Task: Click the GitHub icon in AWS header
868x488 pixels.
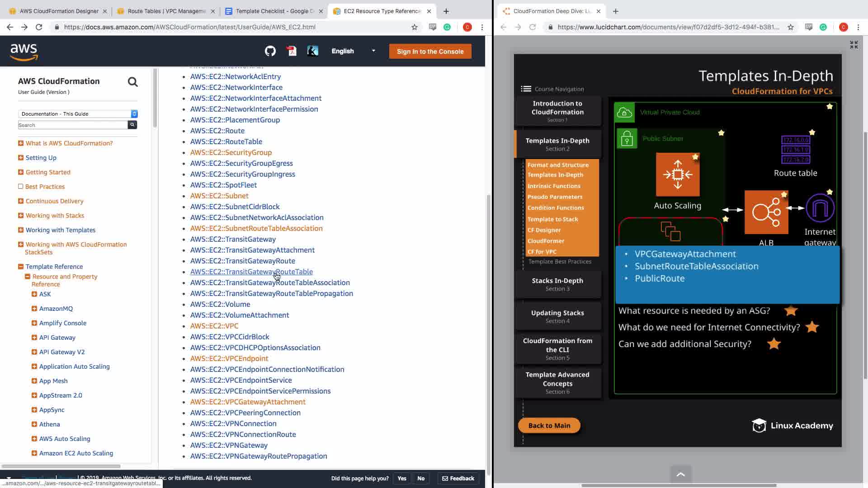Action: (x=270, y=51)
